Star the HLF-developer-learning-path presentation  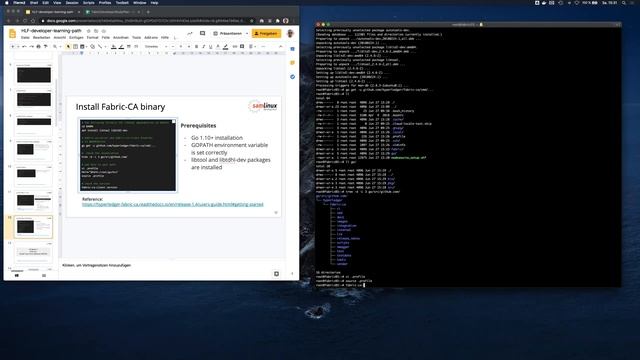pos(89,31)
